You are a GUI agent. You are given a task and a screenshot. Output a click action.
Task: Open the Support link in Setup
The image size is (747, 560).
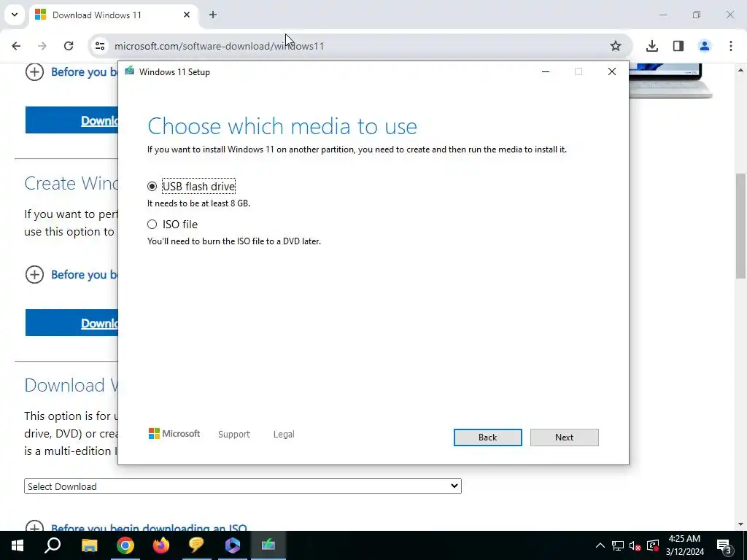click(x=234, y=435)
